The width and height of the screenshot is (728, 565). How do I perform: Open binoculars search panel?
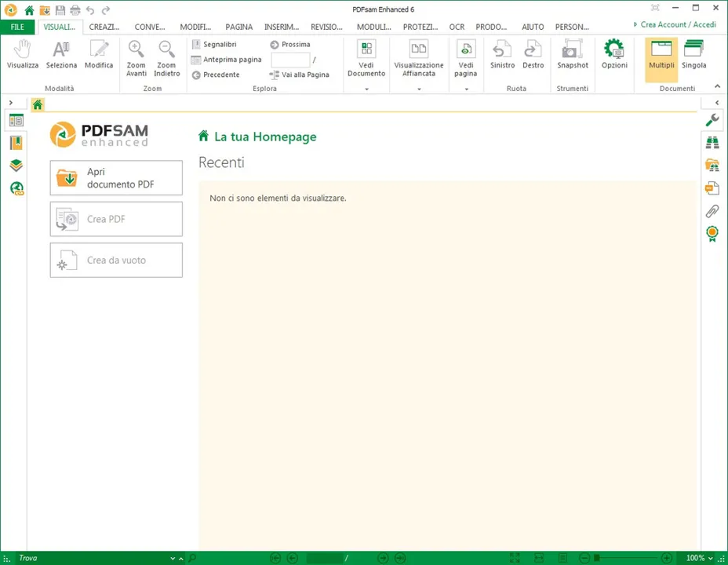(x=712, y=143)
